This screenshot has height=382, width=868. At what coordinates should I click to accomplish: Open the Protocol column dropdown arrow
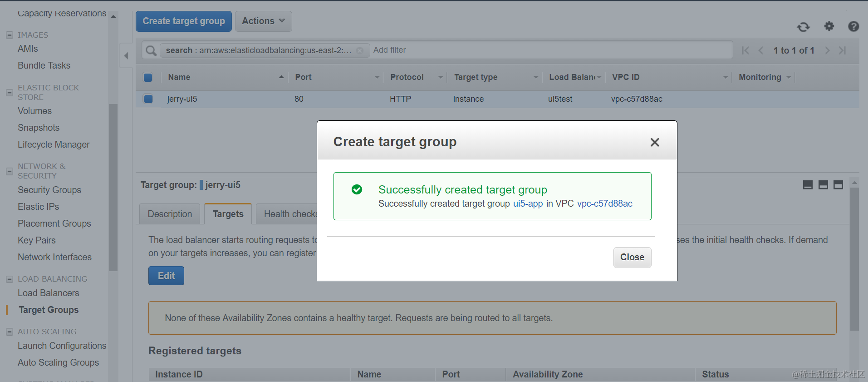click(441, 77)
